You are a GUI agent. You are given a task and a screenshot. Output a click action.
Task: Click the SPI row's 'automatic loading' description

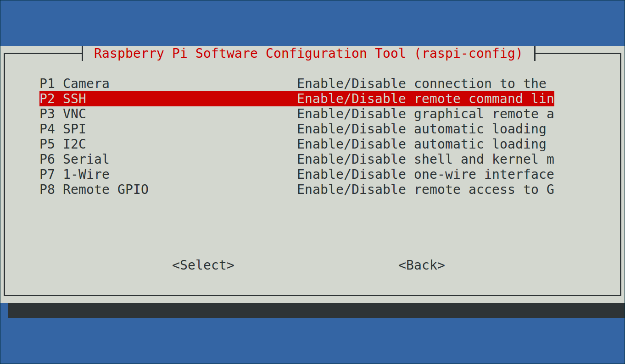pyautogui.click(x=480, y=129)
